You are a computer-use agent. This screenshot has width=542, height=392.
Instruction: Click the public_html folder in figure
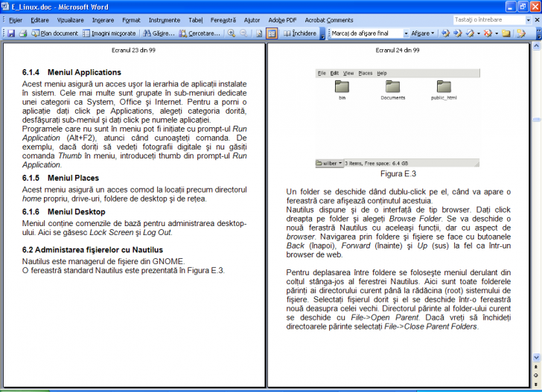444,89
